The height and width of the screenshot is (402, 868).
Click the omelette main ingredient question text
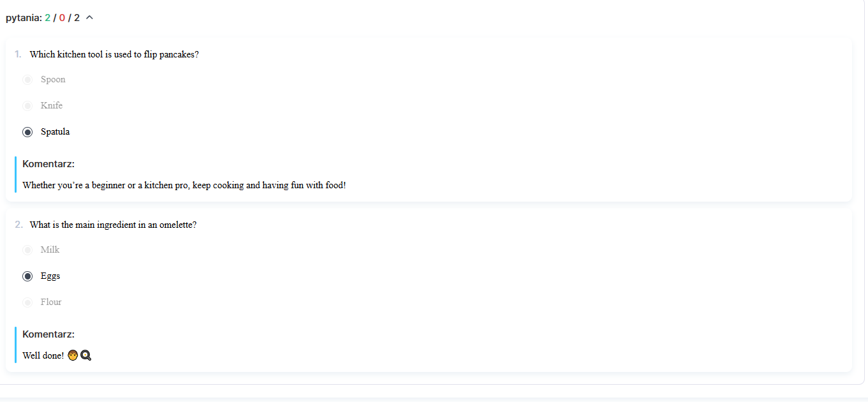coord(113,225)
